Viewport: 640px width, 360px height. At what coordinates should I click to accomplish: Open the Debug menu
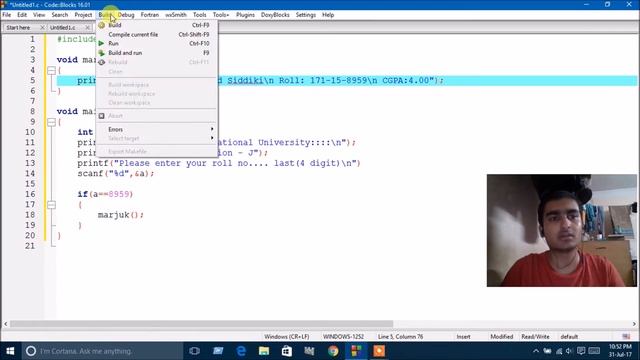click(126, 15)
